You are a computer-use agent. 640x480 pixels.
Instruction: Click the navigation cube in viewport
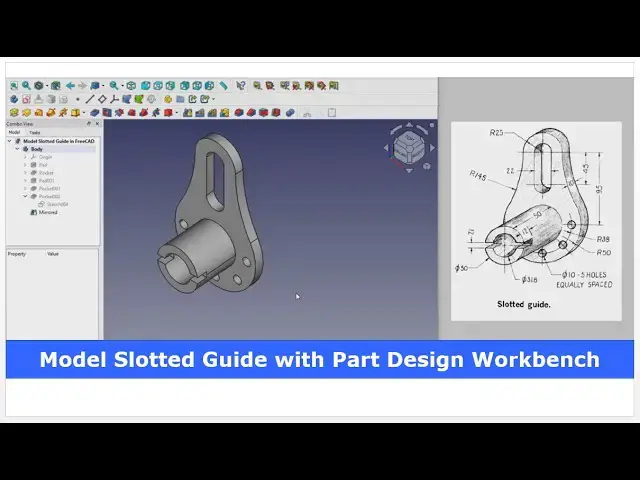point(409,149)
